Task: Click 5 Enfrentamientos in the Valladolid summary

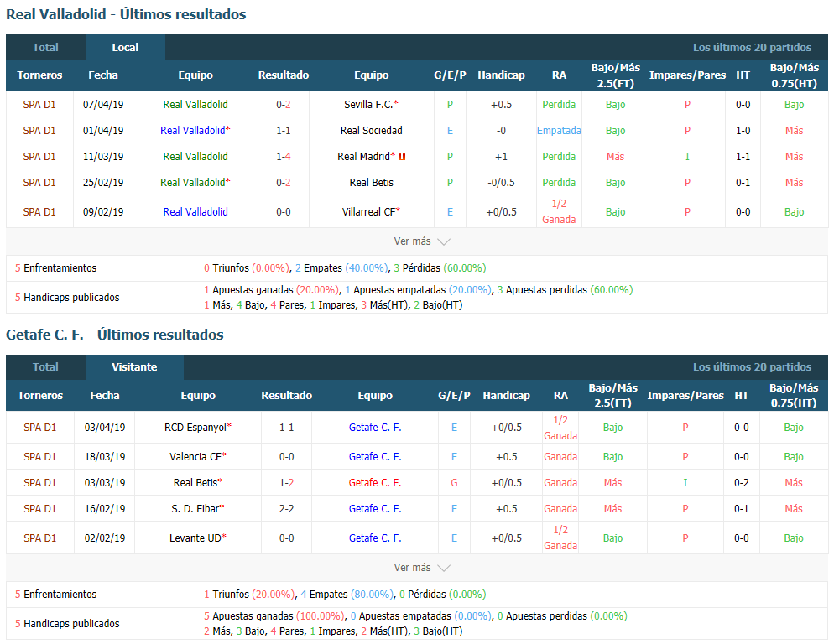Action: 56,268
